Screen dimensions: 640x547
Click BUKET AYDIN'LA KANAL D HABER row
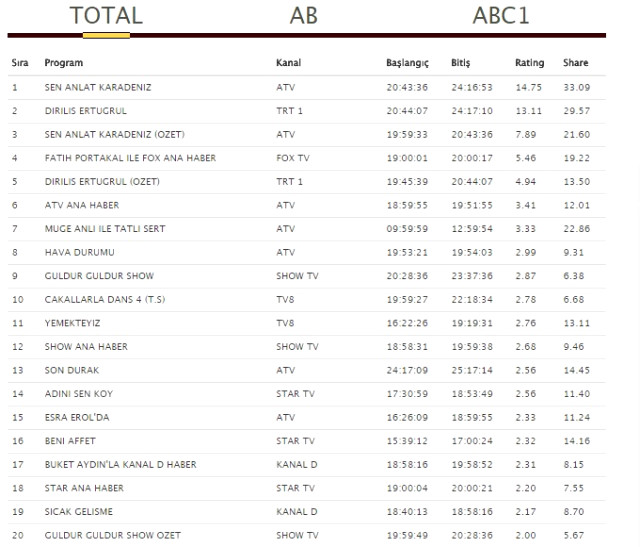tap(120, 464)
